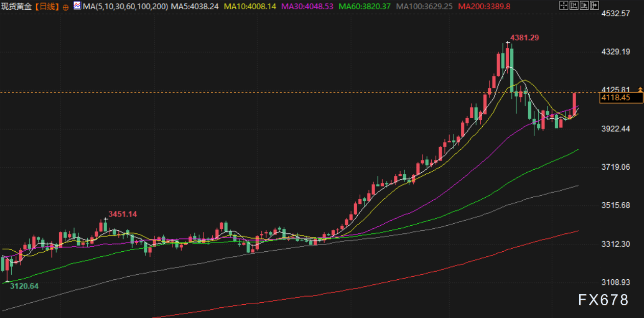Click the four-square crosshair toolbar icon
644x318 pixels.
click(x=563, y=6)
